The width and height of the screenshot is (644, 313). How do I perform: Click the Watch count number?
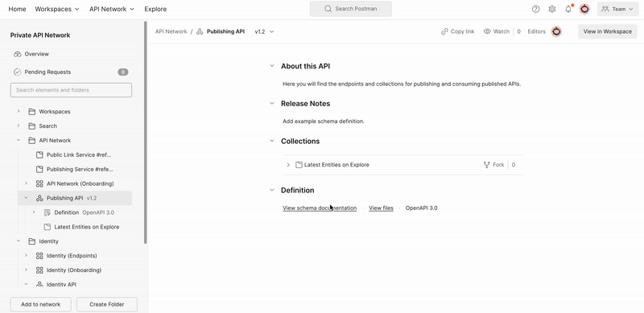tap(518, 31)
